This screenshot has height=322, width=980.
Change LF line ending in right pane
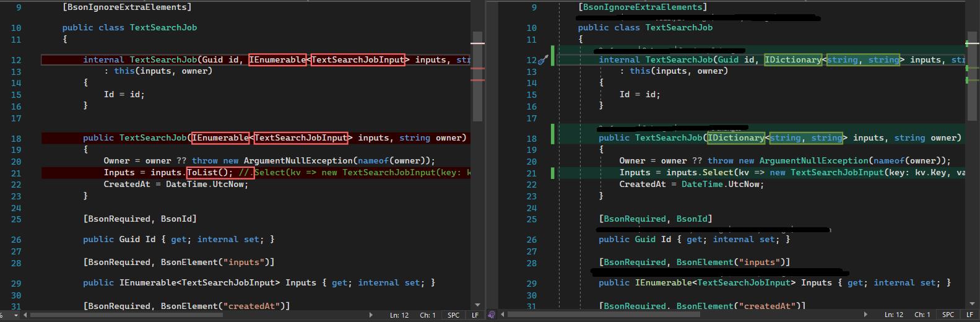pyautogui.click(x=970, y=315)
